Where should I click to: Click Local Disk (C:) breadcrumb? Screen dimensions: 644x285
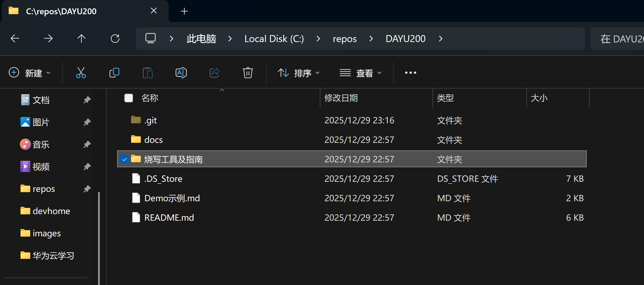click(x=274, y=39)
